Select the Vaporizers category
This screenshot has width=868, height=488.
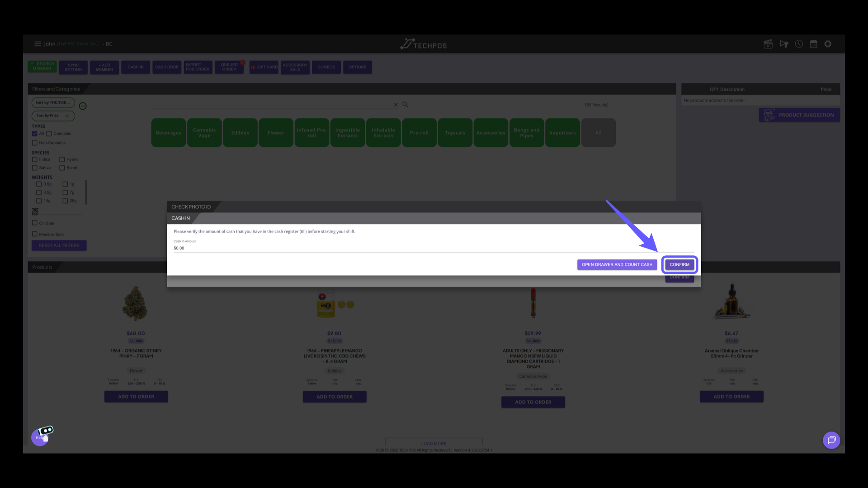click(x=562, y=133)
